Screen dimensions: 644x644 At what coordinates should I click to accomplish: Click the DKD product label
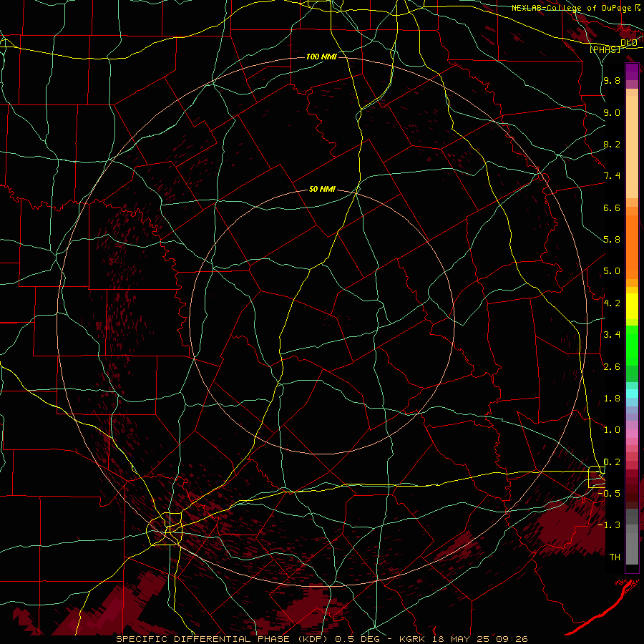click(x=628, y=43)
